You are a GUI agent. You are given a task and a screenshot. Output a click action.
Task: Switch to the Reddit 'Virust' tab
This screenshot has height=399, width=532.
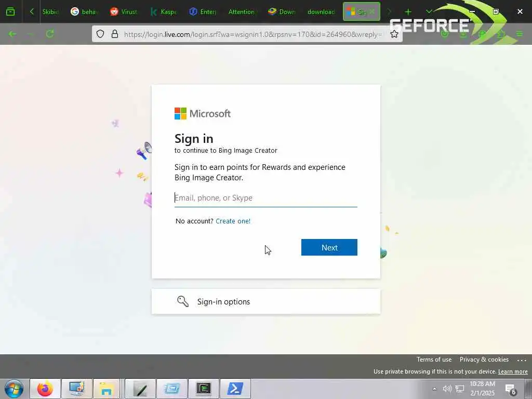(124, 12)
